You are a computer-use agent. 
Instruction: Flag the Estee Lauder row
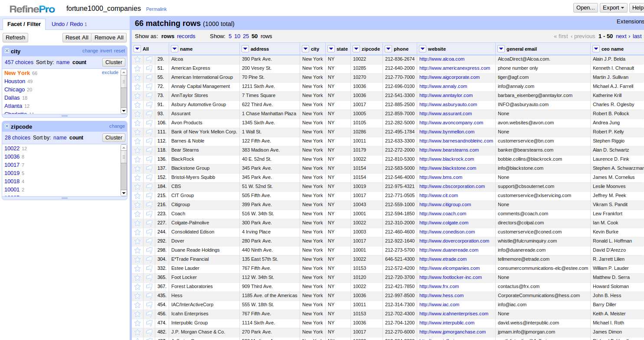(149, 269)
